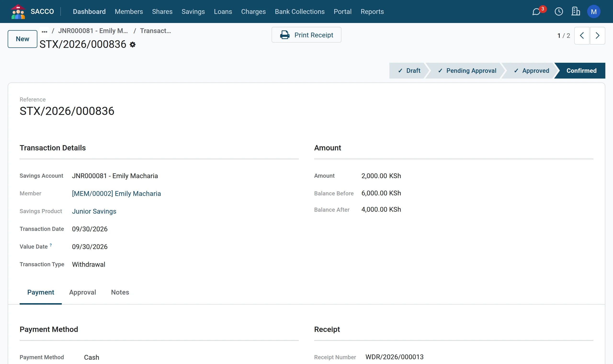Select the receipt number WDR/2026/000013
Viewport: 613px width, 364px height.
(395, 357)
